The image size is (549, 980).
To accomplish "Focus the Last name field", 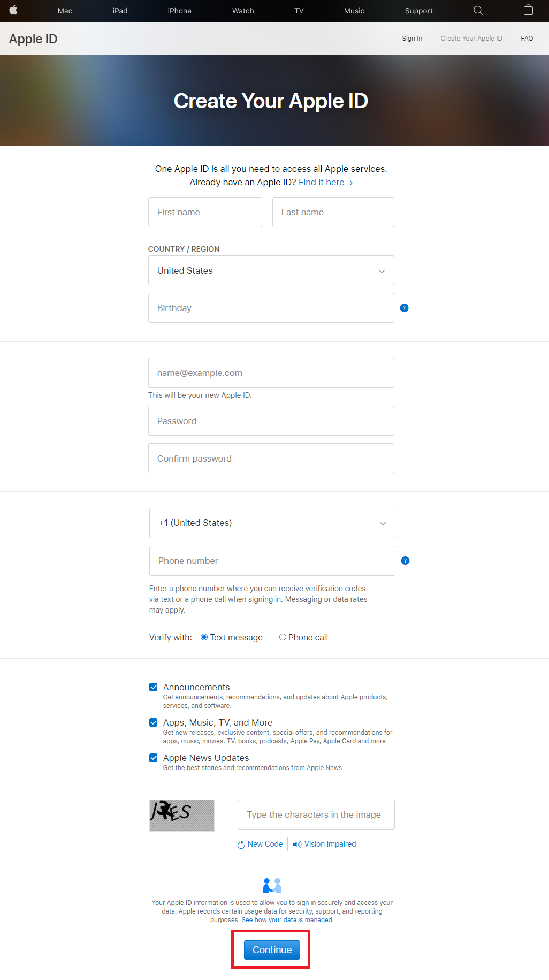I will tap(333, 212).
